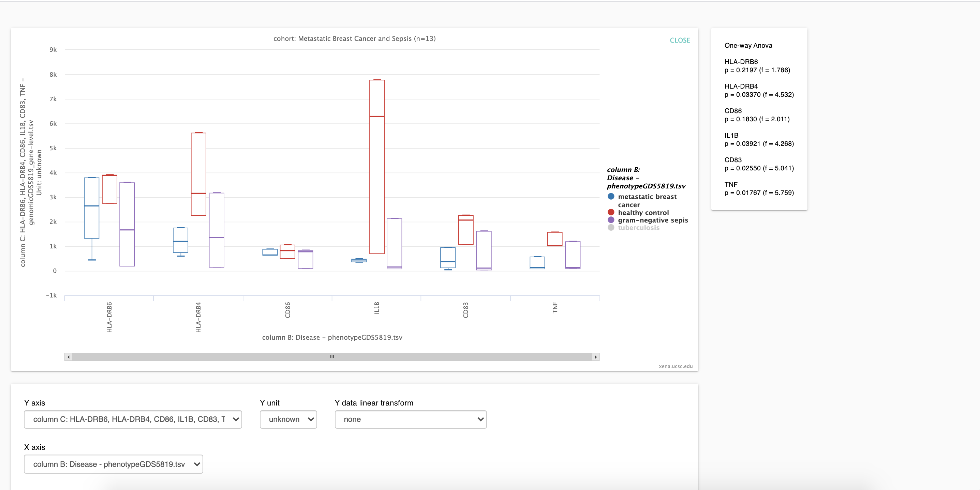Click the -1k y-axis tick label

point(51,295)
